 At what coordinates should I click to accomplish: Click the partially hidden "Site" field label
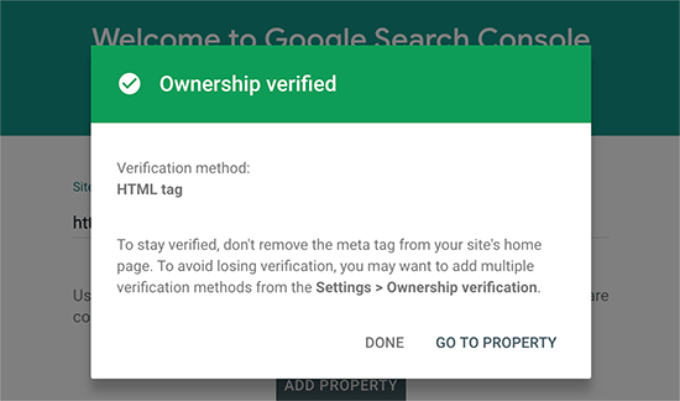click(x=79, y=186)
